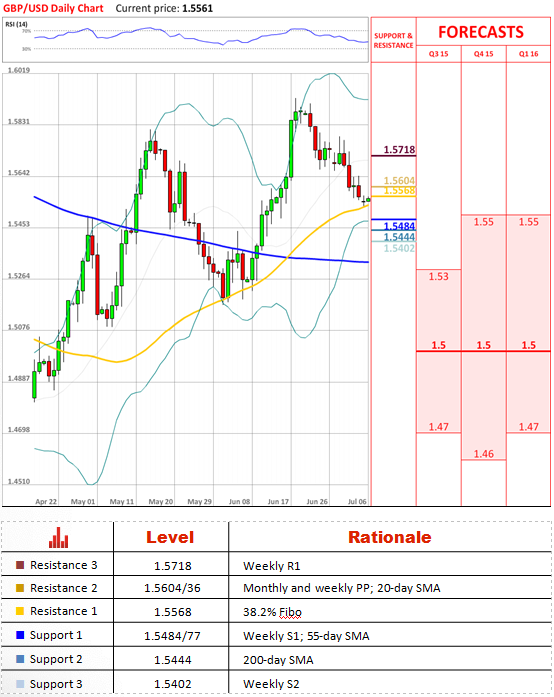Click the GBP/USD Daily Chart title
Viewport: 554px width, 697px height.
(x=53, y=8)
